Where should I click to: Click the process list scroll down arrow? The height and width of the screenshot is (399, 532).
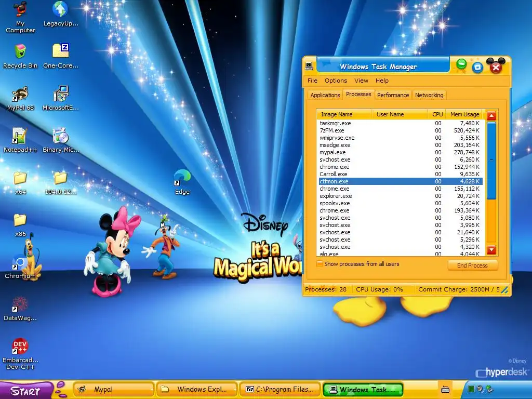491,250
